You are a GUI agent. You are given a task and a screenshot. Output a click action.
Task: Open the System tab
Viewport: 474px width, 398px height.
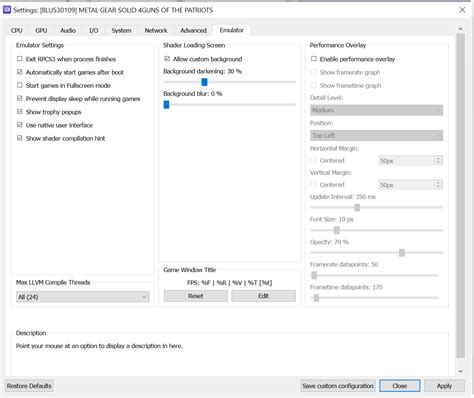click(x=121, y=30)
